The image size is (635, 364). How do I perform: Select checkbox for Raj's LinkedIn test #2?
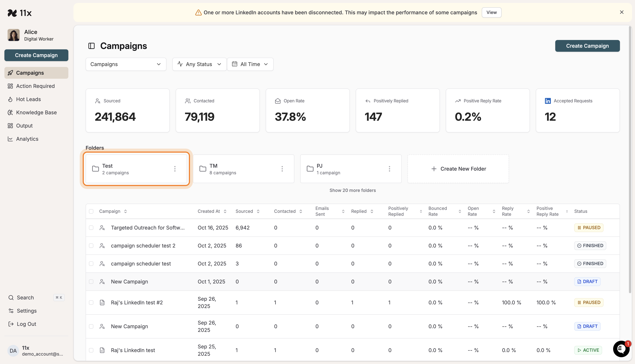coord(91,303)
